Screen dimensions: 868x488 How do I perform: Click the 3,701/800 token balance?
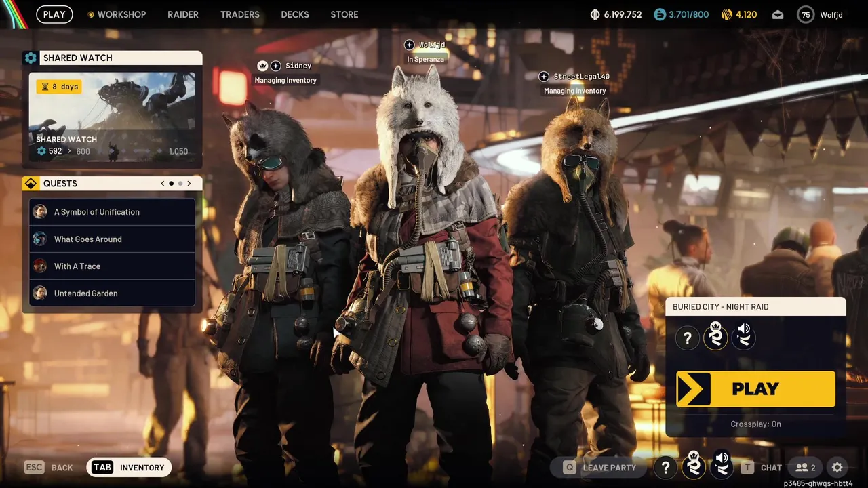688,14
